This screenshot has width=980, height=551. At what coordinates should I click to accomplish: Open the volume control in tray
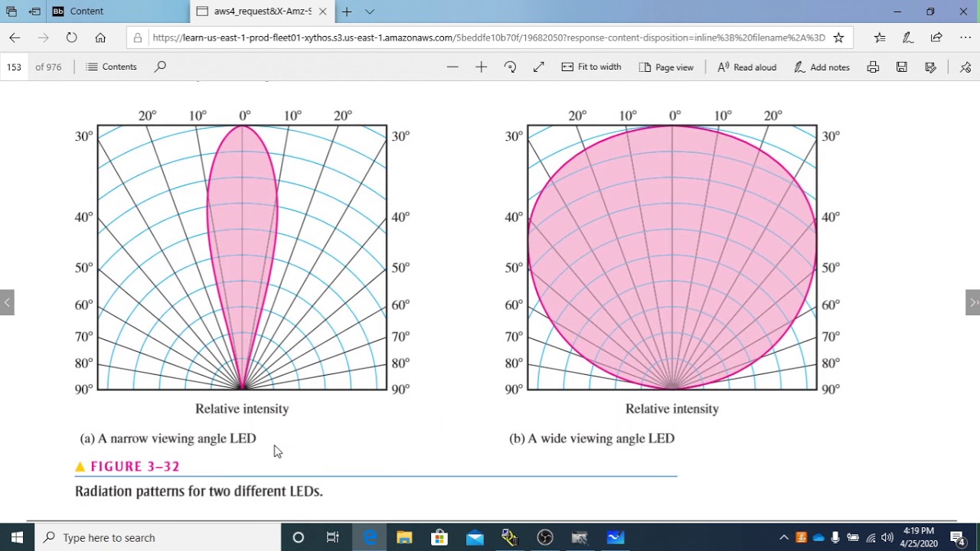click(x=887, y=537)
